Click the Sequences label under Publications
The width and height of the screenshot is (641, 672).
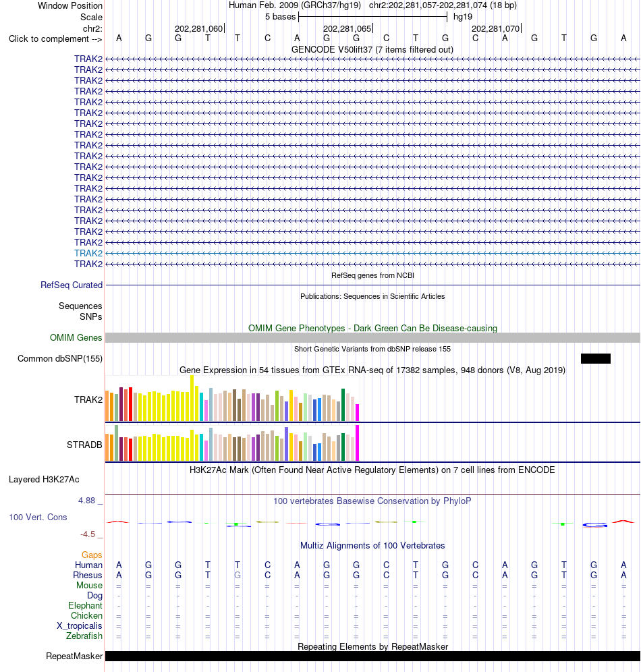coord(80,306)
